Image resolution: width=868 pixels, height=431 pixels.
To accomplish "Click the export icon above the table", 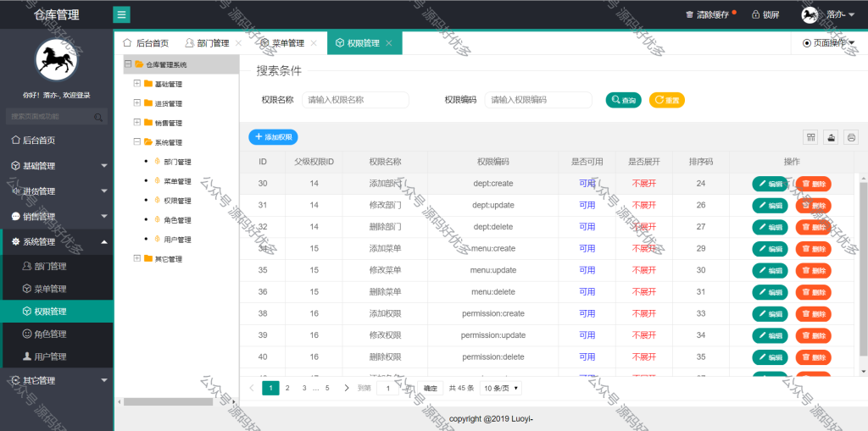I will (831, 137).
